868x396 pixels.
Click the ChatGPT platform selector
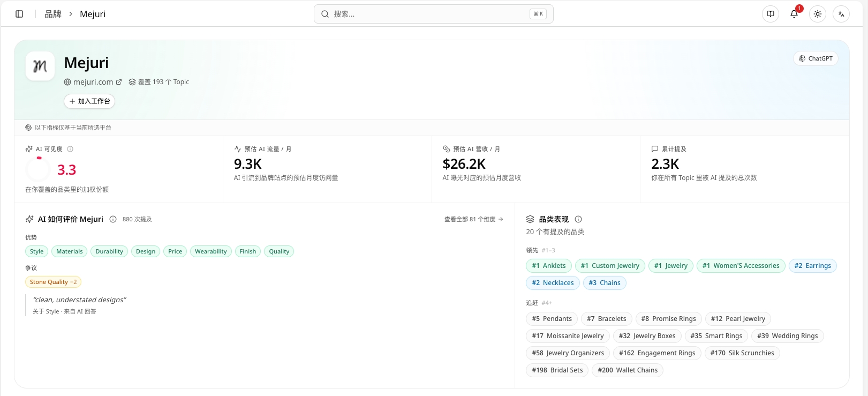click(816, 58)
